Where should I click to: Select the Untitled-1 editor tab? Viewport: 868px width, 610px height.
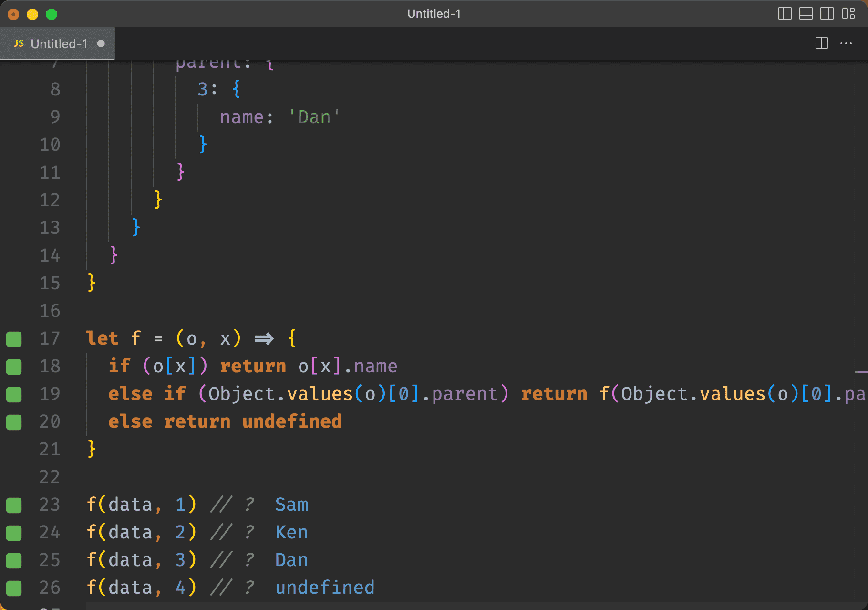coord(58,43)
